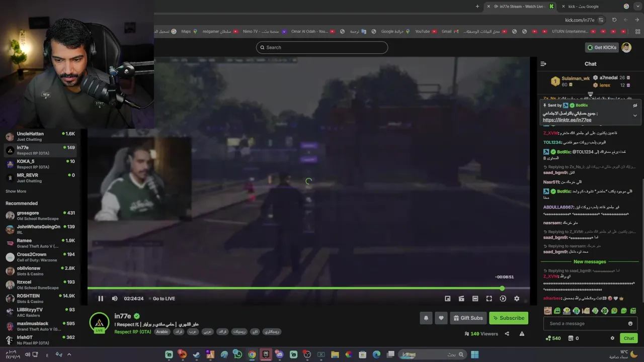This screenshot has width=644, height=362.
Task: Open the Epic Games Launcher taskbar icon
Action: 266,354
